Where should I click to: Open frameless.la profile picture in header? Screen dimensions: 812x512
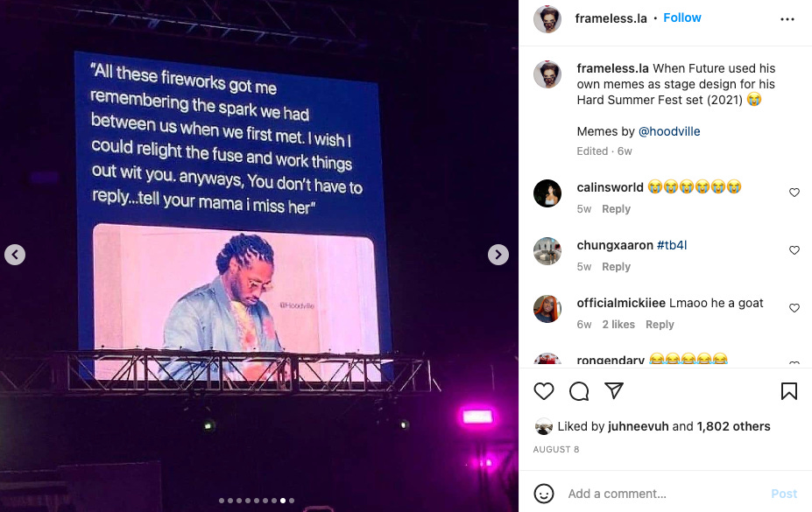[x=547, y=19]
